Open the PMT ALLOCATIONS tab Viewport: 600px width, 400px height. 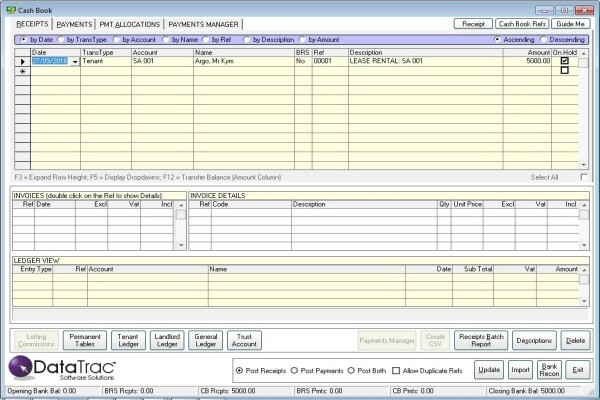[x=130, y=24]
